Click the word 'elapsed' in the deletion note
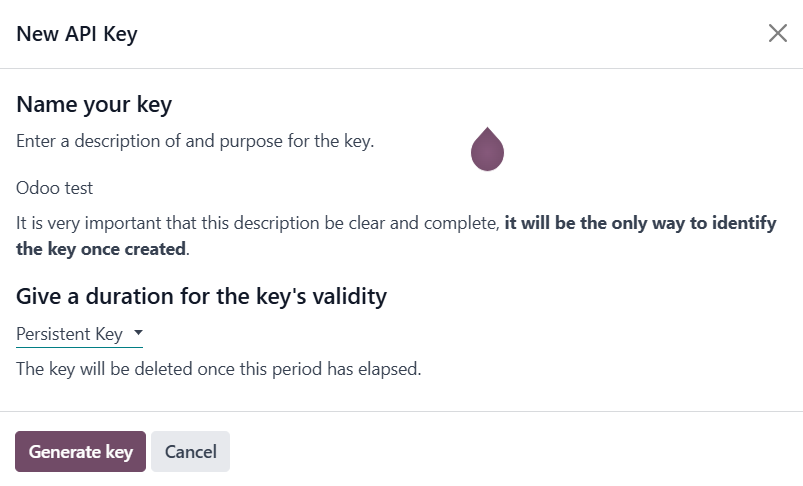The image size is (803, 486). tap(390, 369)
